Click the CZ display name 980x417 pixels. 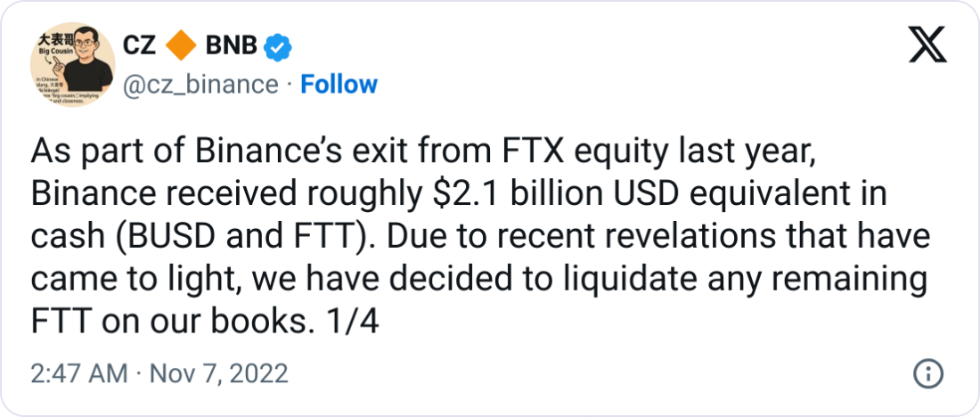[140, 46]
